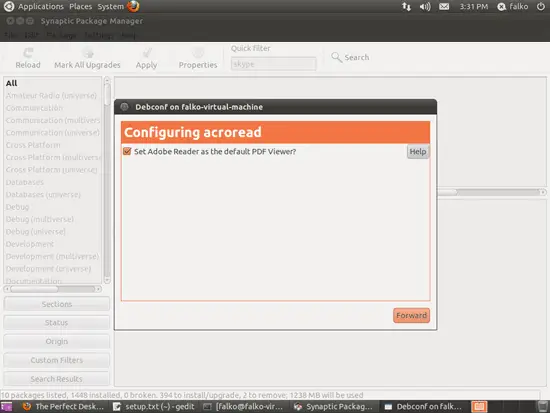Open Synaptic Settings menu
The height and width of the screenshot is (413, 550).
pyautogui.click(x=99, y=35)
